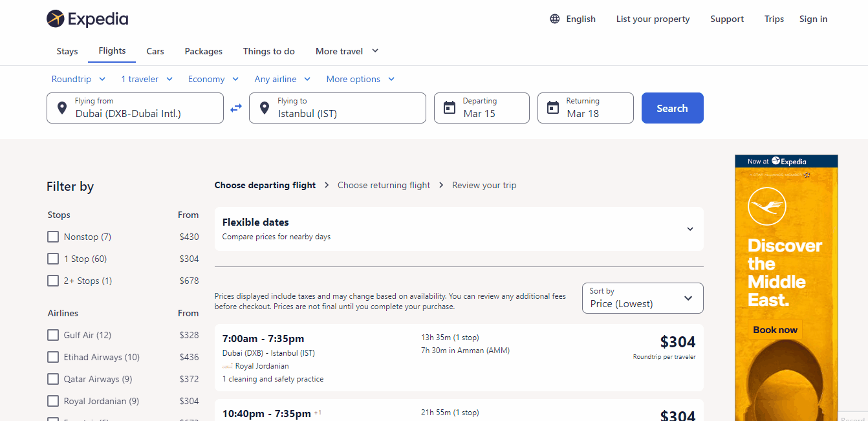
Task: Select the Flights tab
Action: [112, 50]
